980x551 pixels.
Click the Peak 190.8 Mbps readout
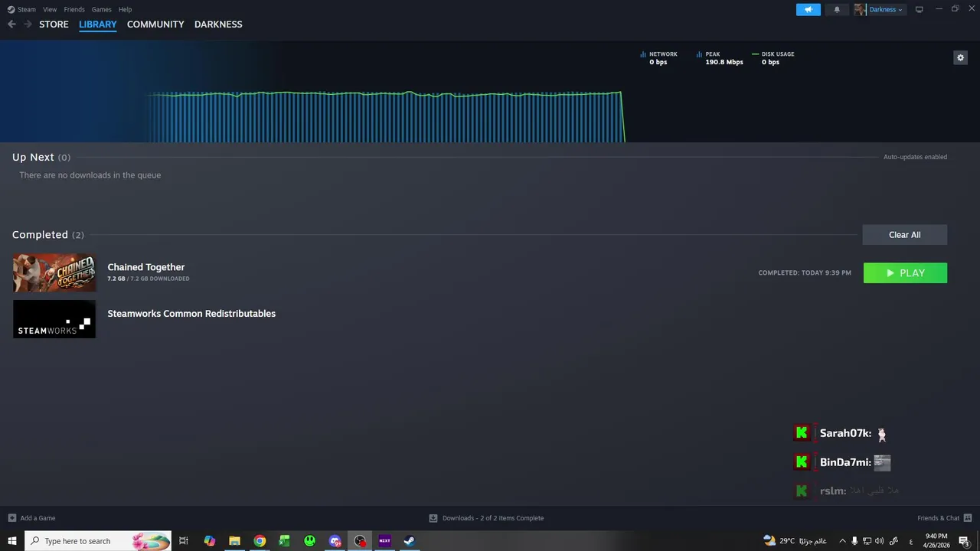click(724, 62)
